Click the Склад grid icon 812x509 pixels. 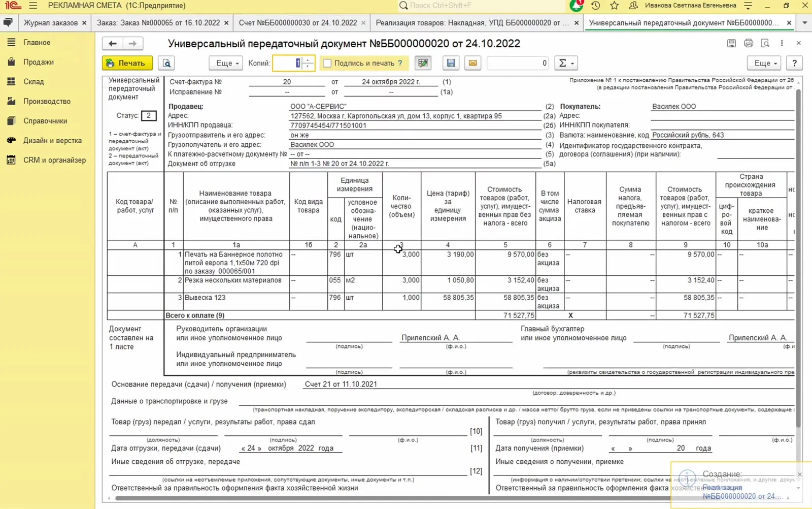[11, 81]
